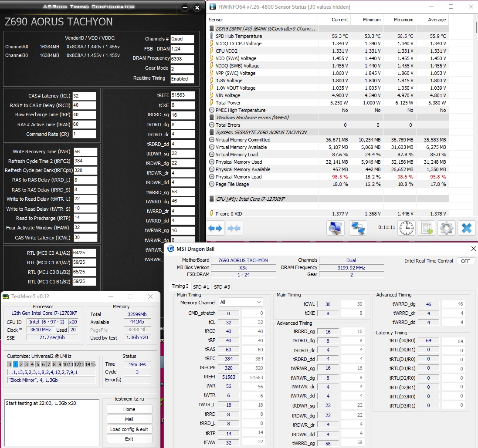Open Memory Channel All dropdown

241,302
